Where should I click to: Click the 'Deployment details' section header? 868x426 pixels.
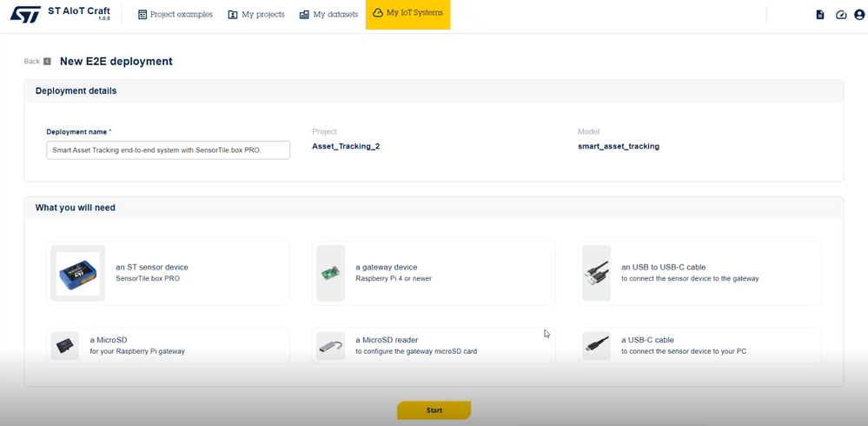click(76, 90)
